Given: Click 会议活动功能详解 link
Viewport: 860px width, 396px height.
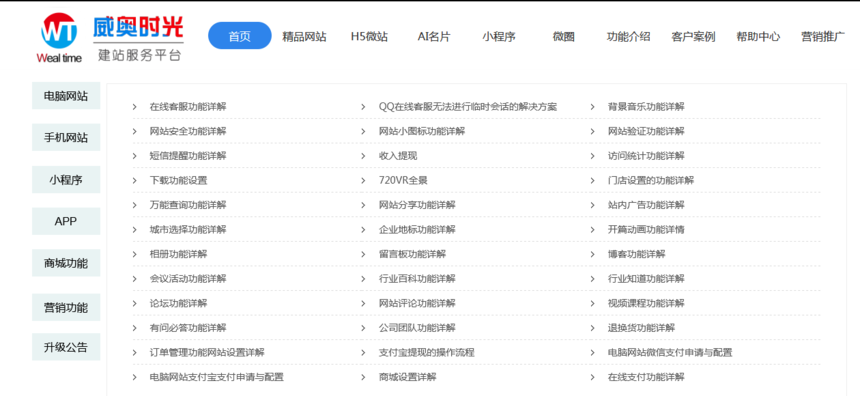Looking at the screenshot, I should pyautogui.click(x=188, y=279).
